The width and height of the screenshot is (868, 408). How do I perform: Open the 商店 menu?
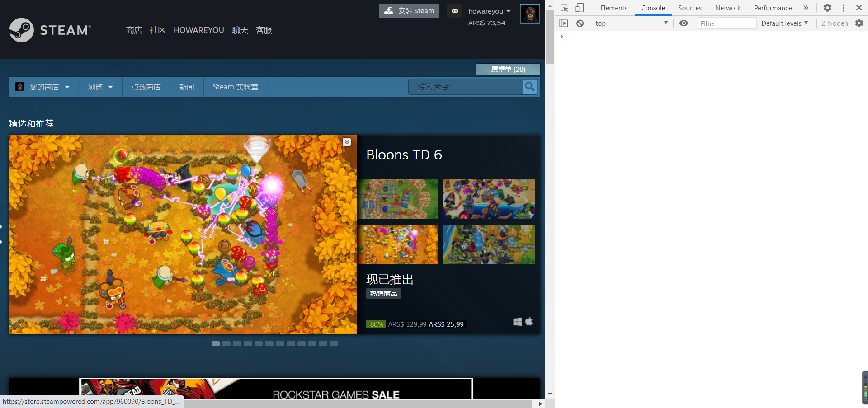[134, 30]
